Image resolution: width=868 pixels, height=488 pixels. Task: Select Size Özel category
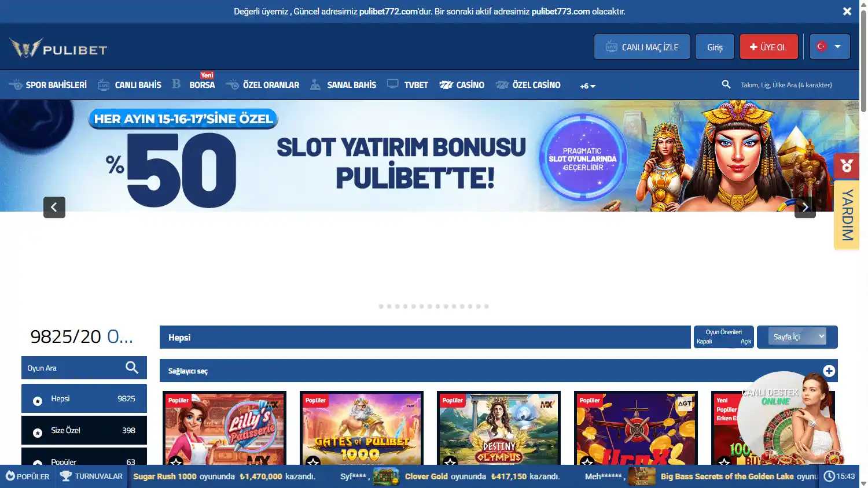[x=84, y=430]
